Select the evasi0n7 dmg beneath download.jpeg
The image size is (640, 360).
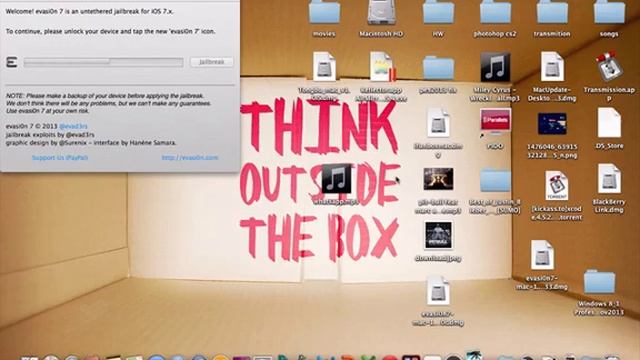[x=438, y=291]
